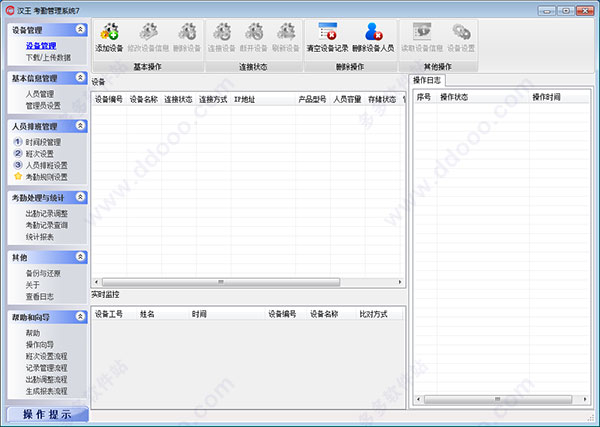Click the 断开设备 disconnect icon
The width and height of the screenshot is (600, 427).
[x=253, y=32]
